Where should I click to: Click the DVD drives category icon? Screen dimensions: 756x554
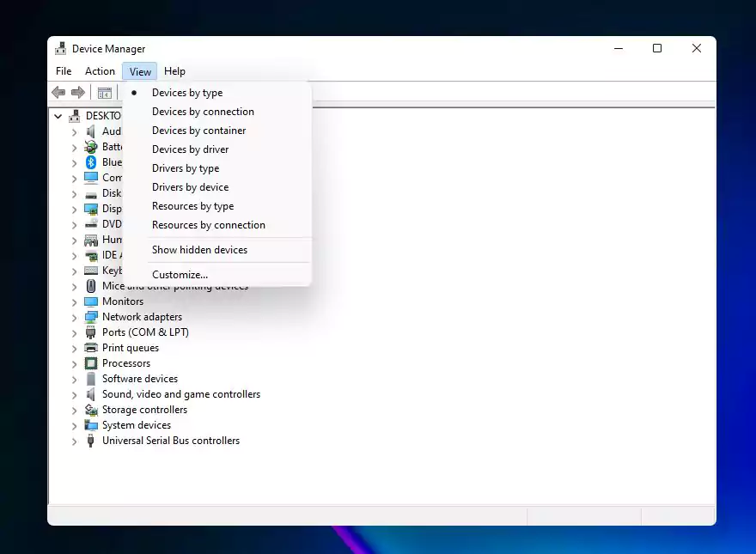pos(91,223)
